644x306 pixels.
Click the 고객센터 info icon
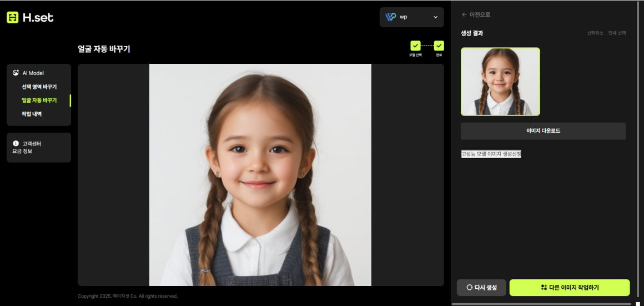point(16,143)
